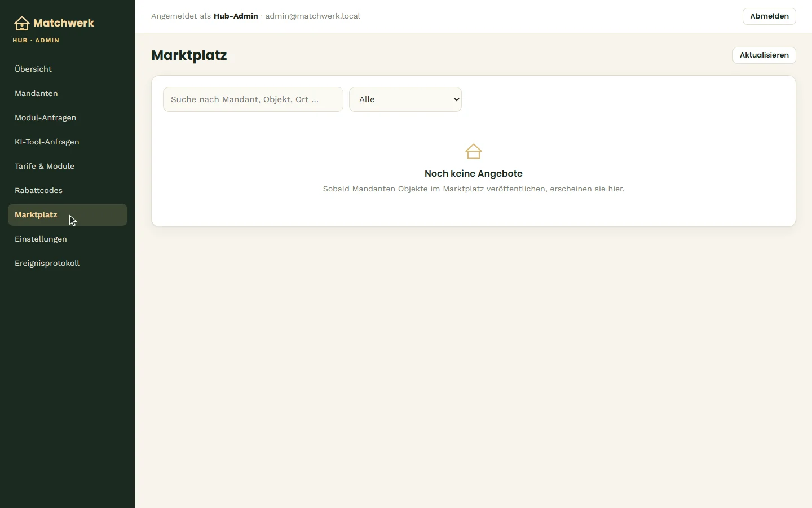Open Modul-Anfragen from the sidebar
The width and height of the screenshot is (812, 508).
pos(68,117)
